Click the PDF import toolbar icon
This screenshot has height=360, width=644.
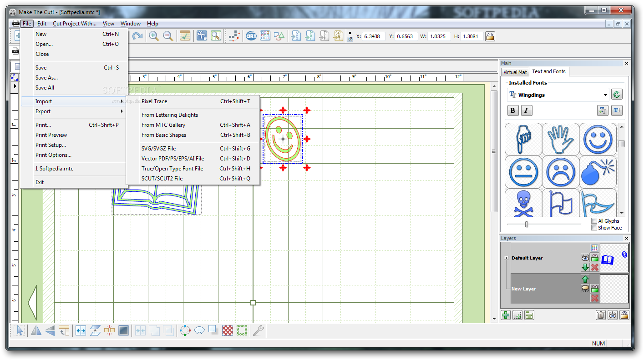point(310,36)
